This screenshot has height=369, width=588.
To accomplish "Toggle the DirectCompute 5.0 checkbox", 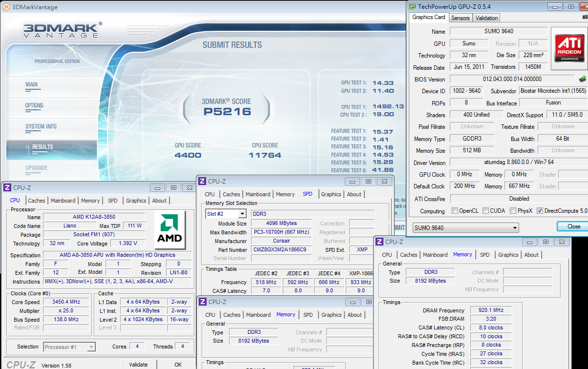I will tap(540, 211).
